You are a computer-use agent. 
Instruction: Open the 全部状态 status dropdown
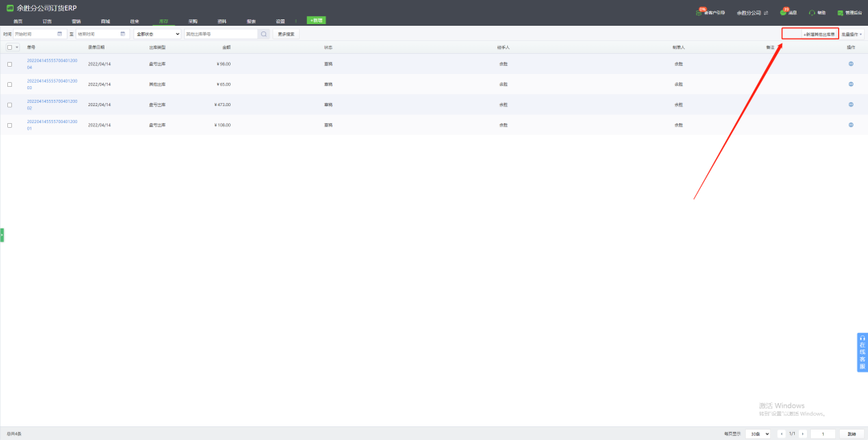point(158,34)
